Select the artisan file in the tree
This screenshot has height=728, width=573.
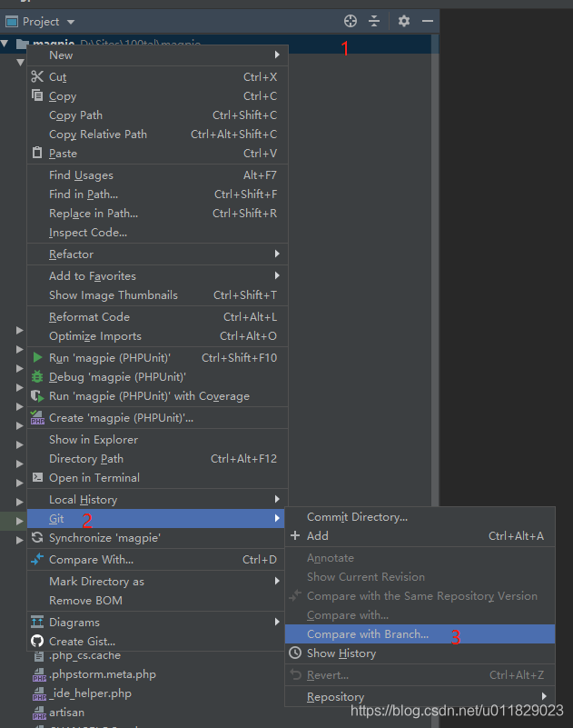(x=67, y=713)
